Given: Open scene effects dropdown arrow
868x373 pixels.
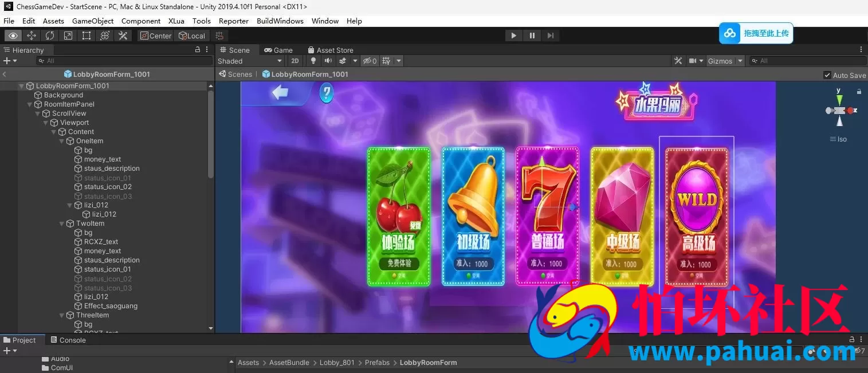Looking at the screenshot, I should click(355, 61).
